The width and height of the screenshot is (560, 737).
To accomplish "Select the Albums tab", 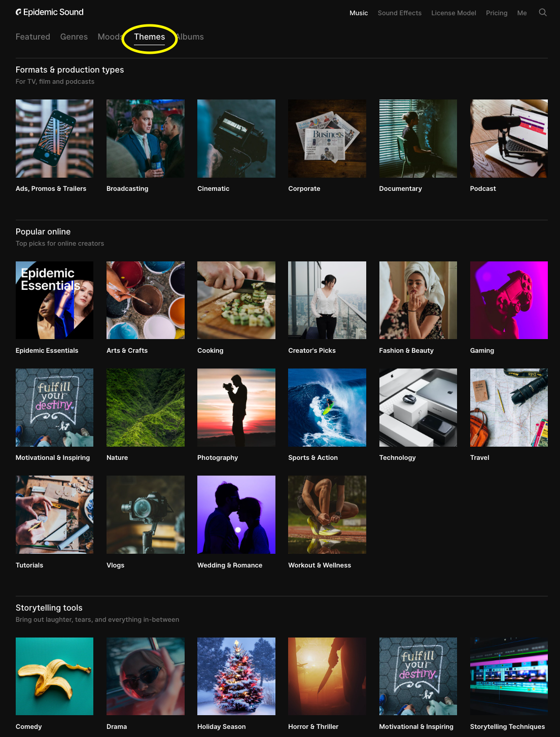I will [x=191, y=37].
